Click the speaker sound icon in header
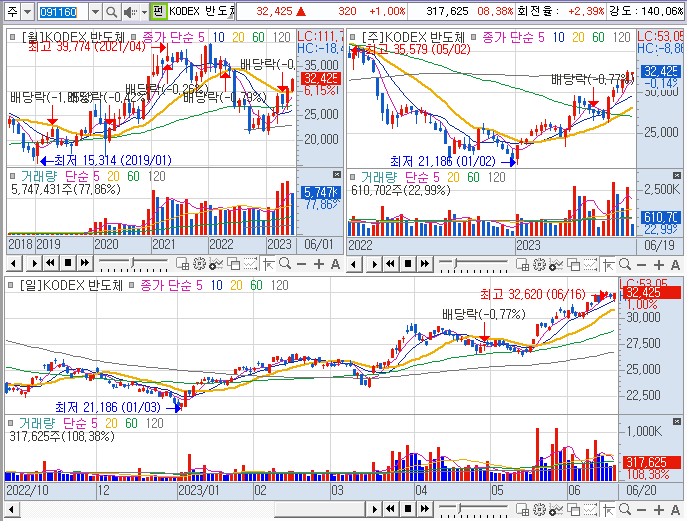The image size is (687, 521). tap(130, 12)
